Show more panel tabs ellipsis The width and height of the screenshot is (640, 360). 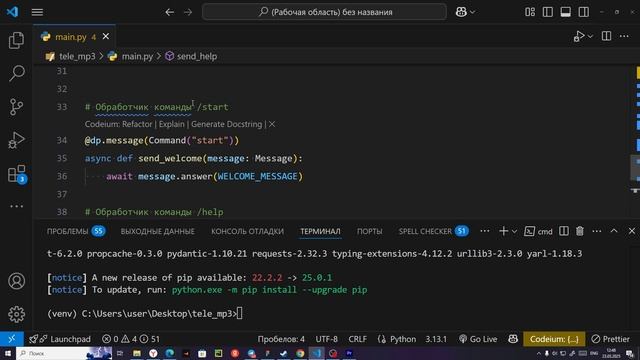coord(484,231)
